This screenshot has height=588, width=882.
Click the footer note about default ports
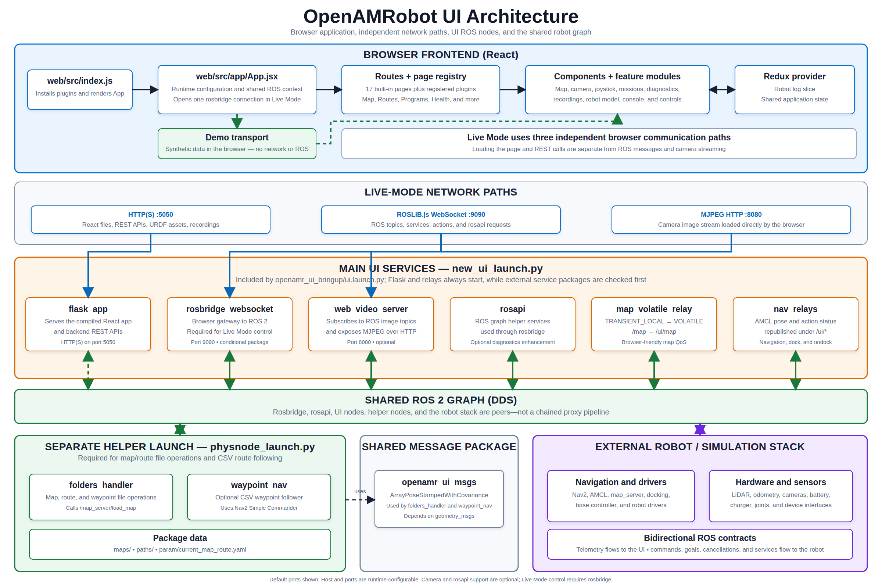coord(441,580)
